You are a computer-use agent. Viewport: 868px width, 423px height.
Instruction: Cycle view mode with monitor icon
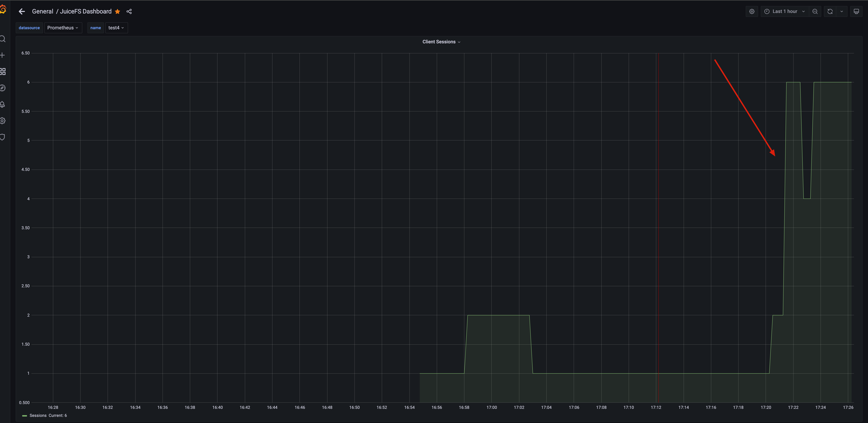click(x=856, y=11)
